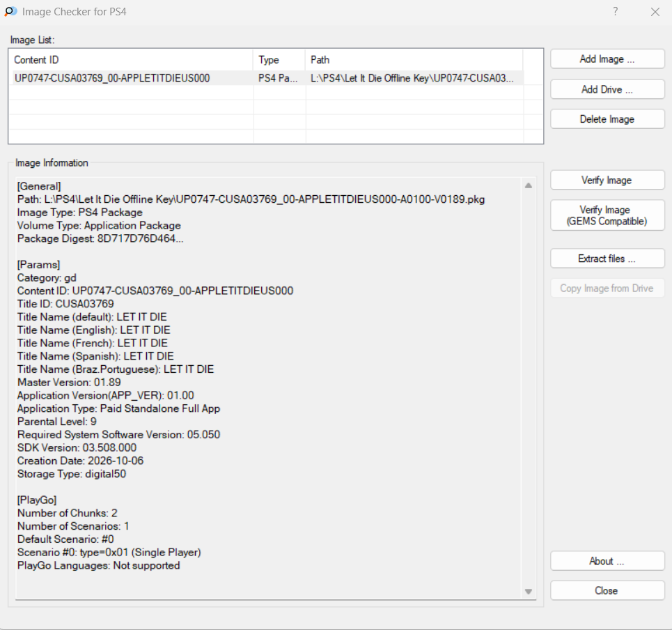Click 'Volume Type: Application Package' line
This screenshot has width=672, height=630.
(x=99, y=226)
